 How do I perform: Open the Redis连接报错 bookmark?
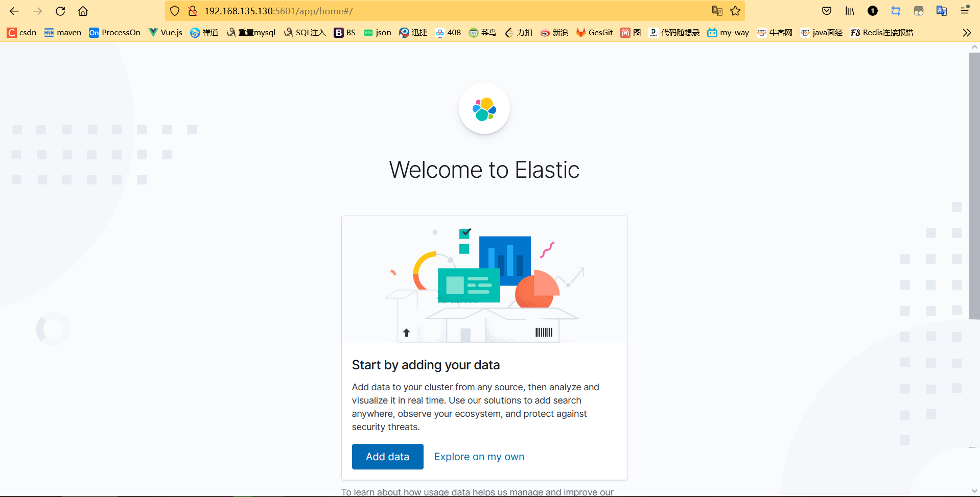[882, 33]
